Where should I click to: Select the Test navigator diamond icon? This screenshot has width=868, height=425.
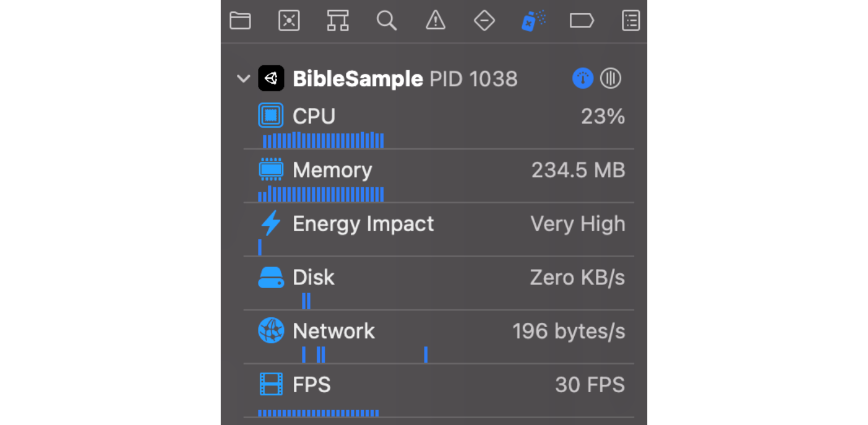tap(484, 20)
